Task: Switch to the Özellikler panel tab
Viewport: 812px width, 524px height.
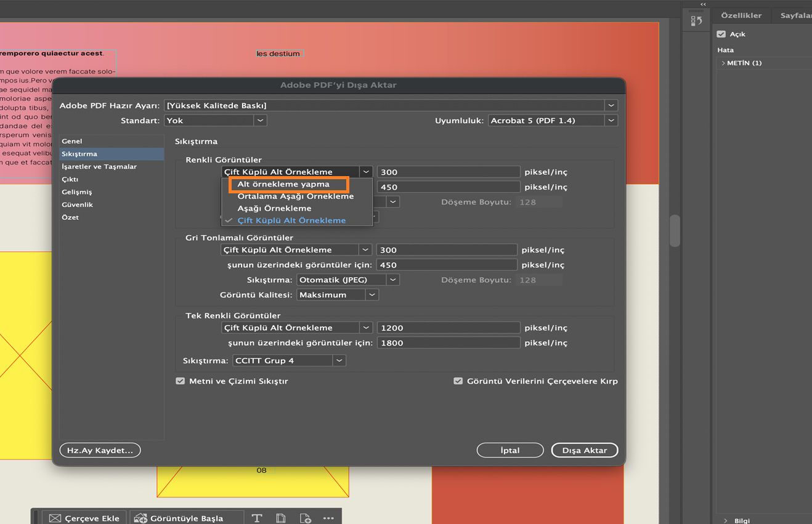Action: pos(741,15)
